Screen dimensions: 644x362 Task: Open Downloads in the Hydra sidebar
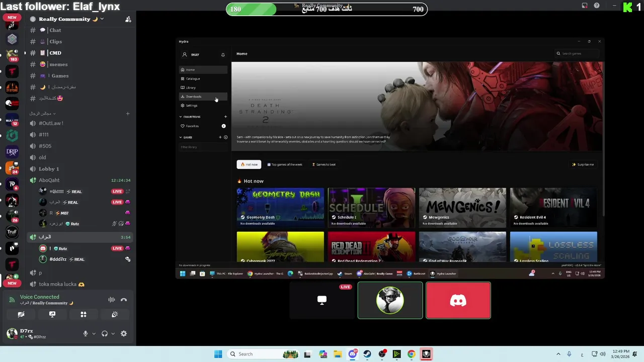click(x=203, y=97)
